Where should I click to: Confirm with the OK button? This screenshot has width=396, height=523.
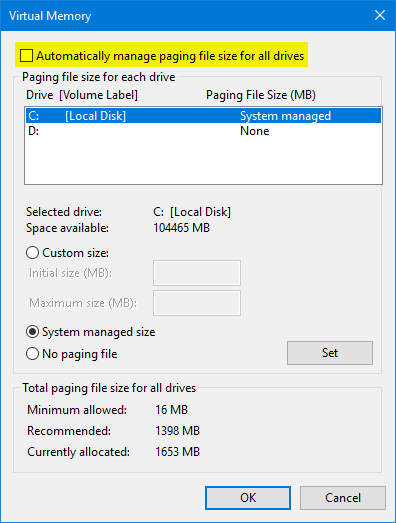click(x=248, y=498)
